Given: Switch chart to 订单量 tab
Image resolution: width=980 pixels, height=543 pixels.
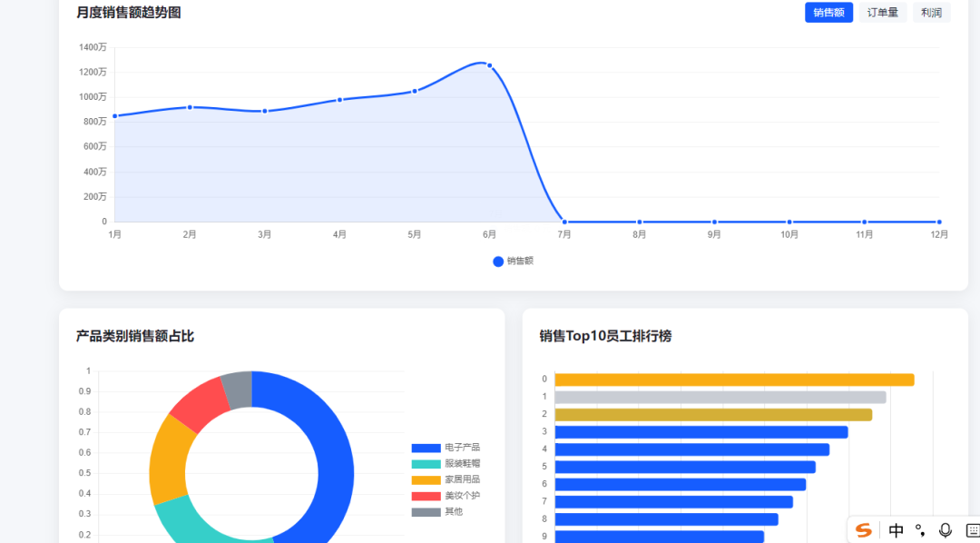Looking at the screenshot, I should (883, 13).
